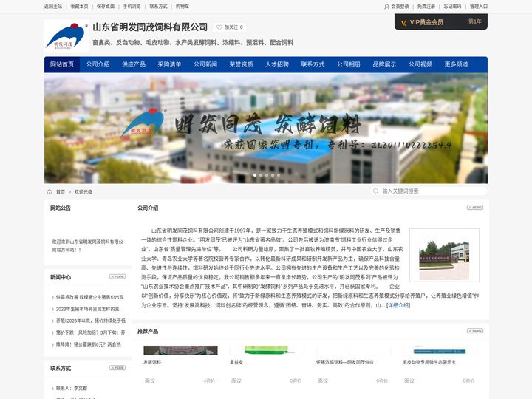Click the company name title 山东省明发同茂饲料有限公司
Image resolution: width=532 pixels, height=399 pixels.
(x=150, y=27)
